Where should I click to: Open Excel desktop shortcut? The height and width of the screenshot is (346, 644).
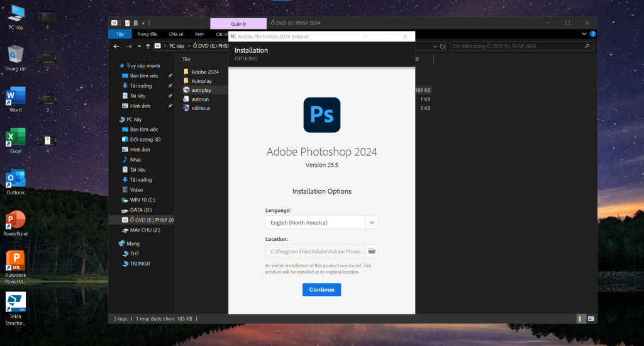tap(16, 140)
